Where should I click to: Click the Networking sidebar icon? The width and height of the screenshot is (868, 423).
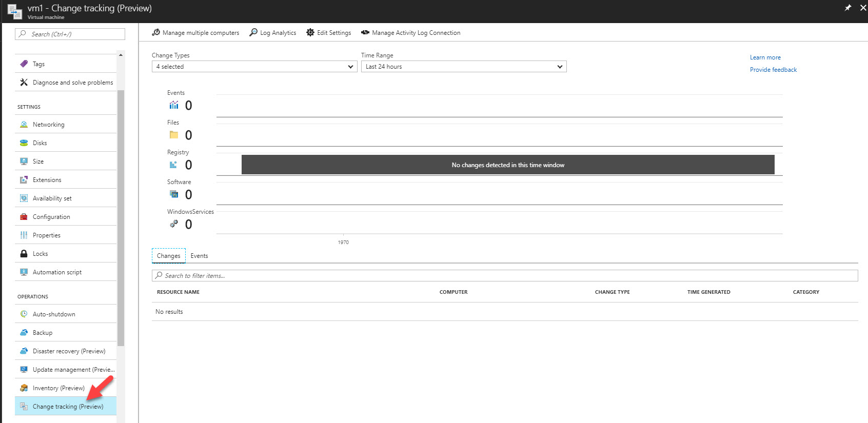click(24, 124)
